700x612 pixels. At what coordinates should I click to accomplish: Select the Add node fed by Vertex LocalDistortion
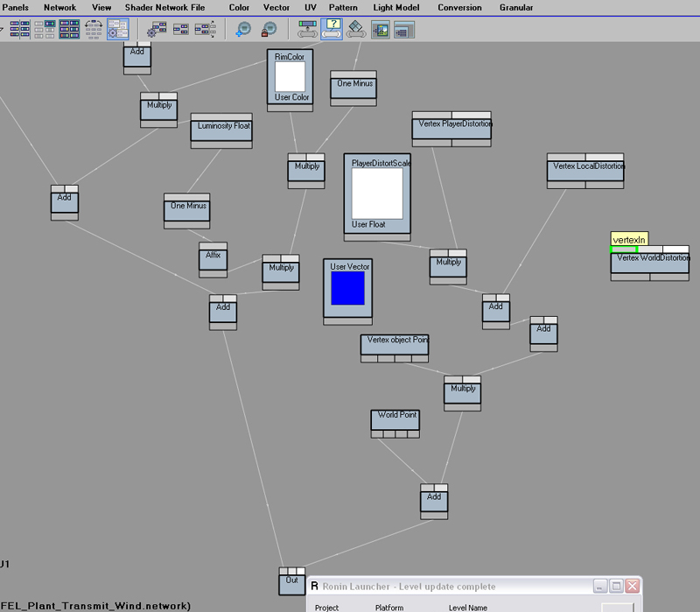pos(496,312)
